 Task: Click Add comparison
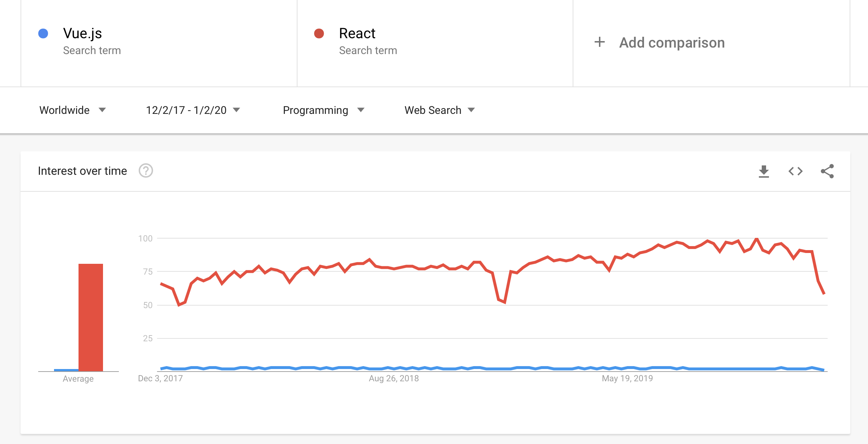click(x=672, y=43)
